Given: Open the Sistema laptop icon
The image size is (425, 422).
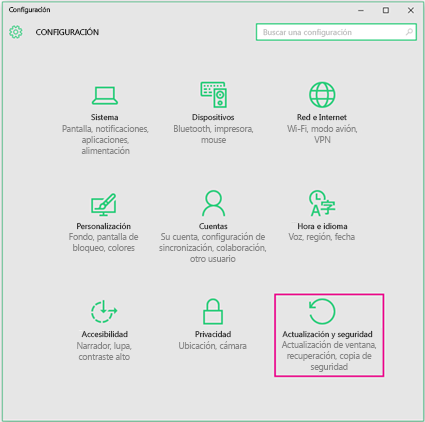Looking at the screenshot, I should (x=105, y=96).
